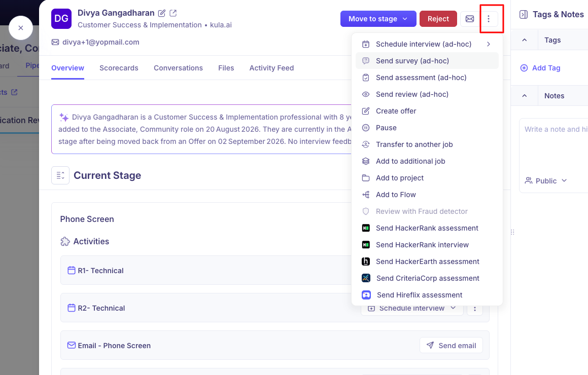Screen dimensions: 588x375
Task: Click the HackerEarth logo icon in menu
Action: pos(366,261)
